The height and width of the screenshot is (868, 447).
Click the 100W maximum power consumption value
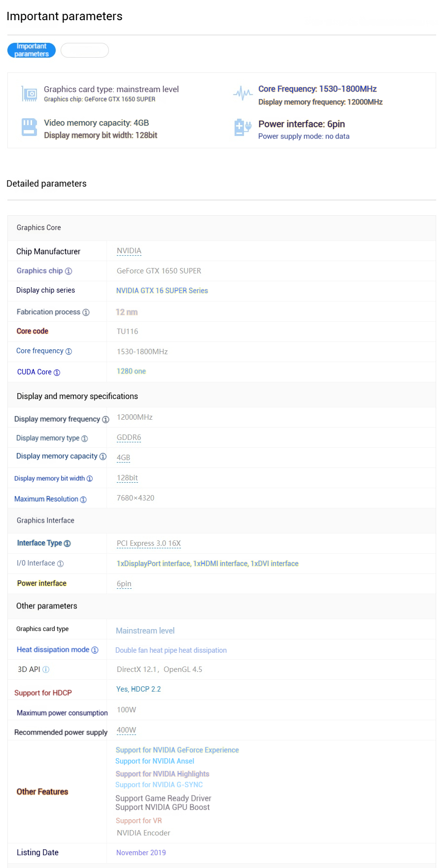[x=126, y=710]
